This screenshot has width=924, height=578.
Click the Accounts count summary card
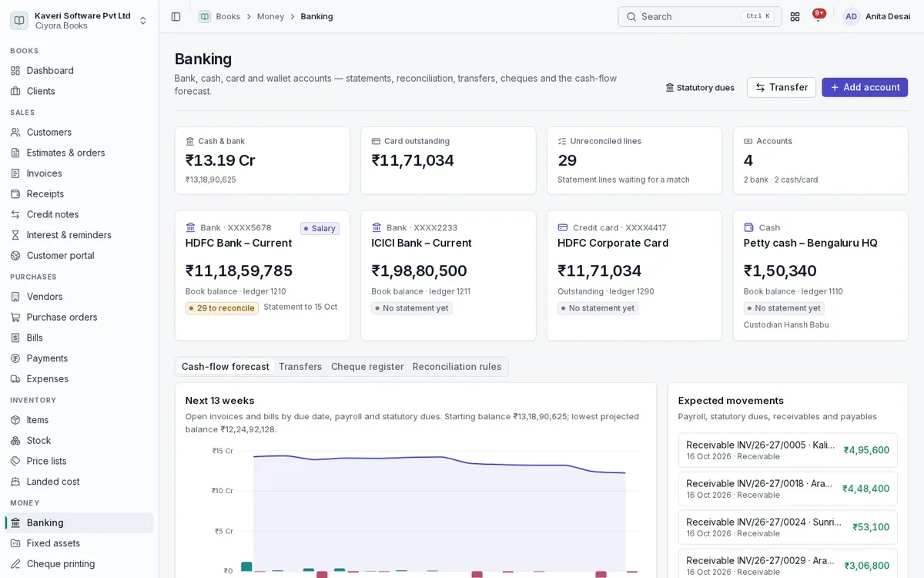point(821,160)
